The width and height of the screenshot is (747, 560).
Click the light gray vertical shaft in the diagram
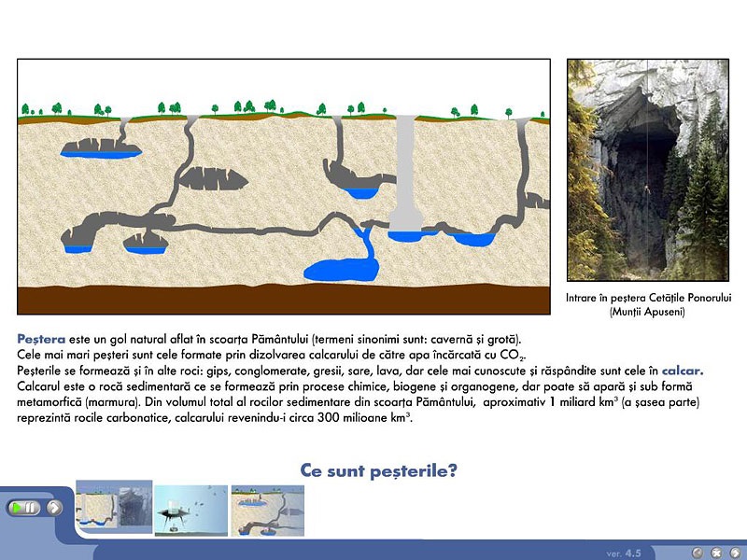[406, 173]
